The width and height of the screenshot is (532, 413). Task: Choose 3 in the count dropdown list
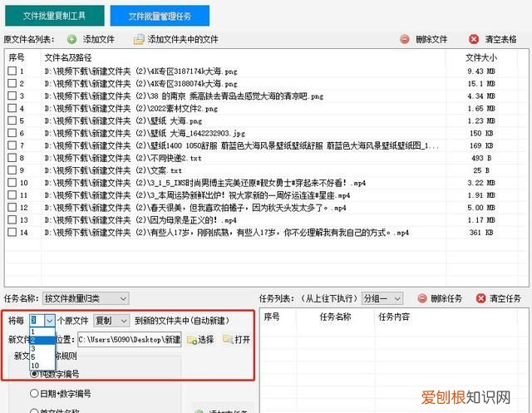click(42, 348)
